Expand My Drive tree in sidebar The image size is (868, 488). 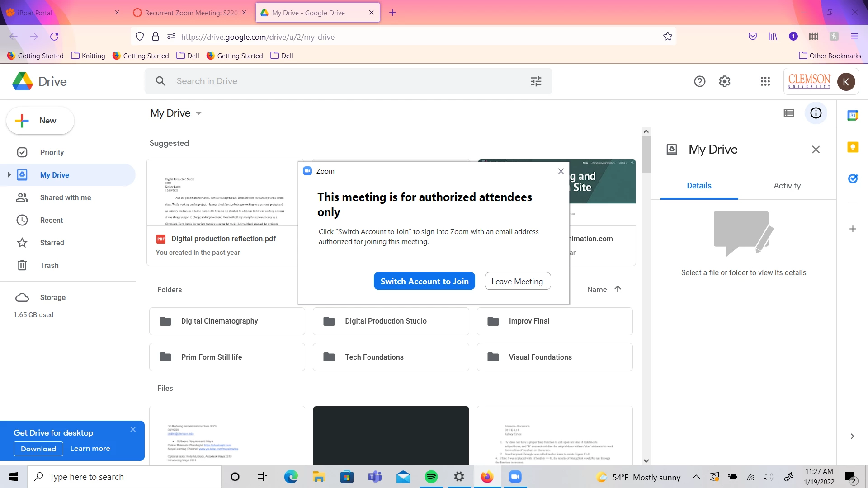(x=9, y=175)
